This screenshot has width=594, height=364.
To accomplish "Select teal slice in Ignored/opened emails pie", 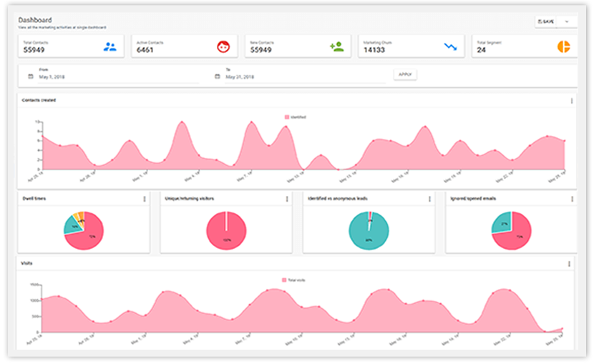I will click(502, 223).
